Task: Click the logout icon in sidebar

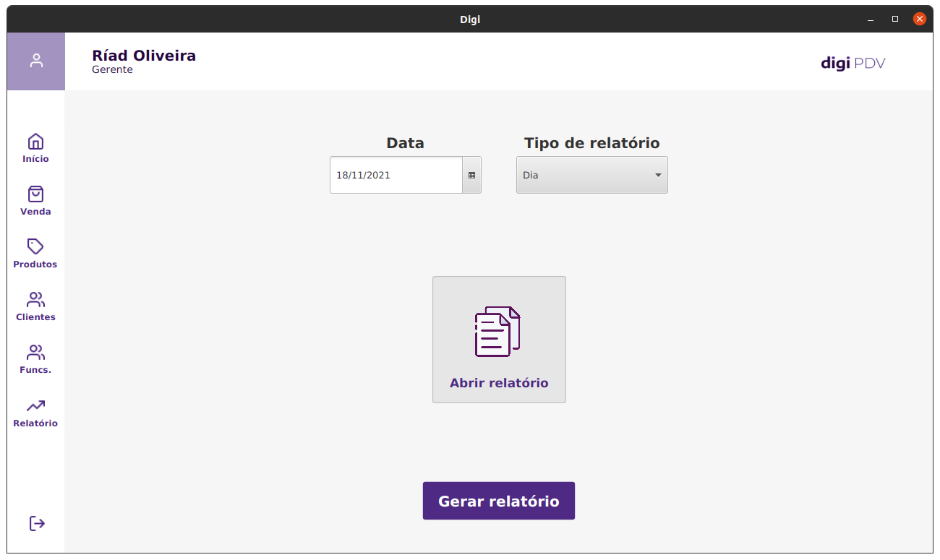Action: 37,523
